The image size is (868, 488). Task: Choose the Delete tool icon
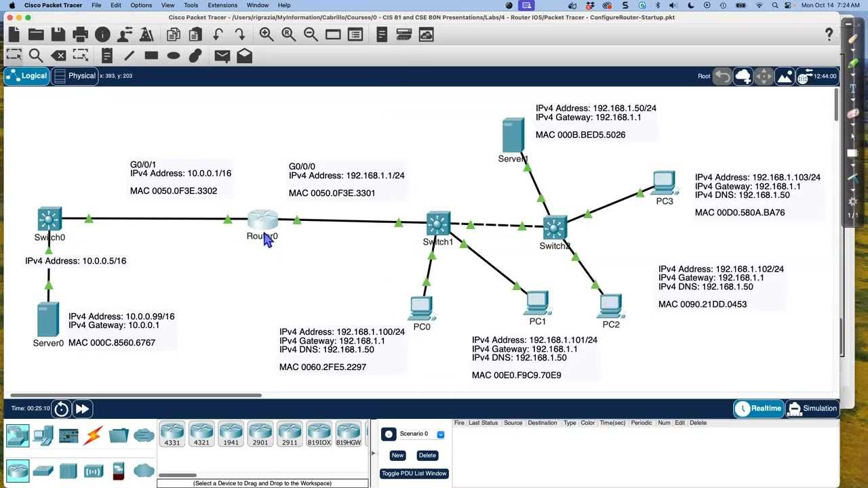click(58, 56)
